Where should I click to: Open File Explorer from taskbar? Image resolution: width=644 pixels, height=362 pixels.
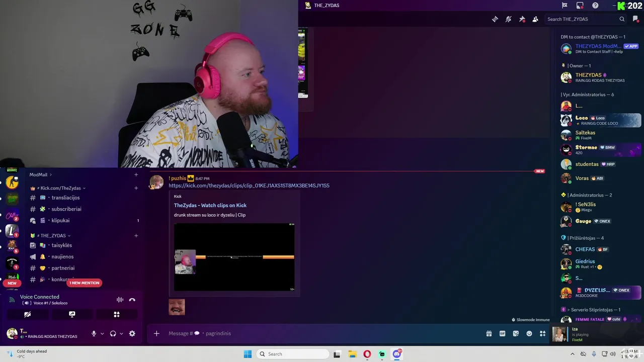pyautogui.click(x=352, y=354)
